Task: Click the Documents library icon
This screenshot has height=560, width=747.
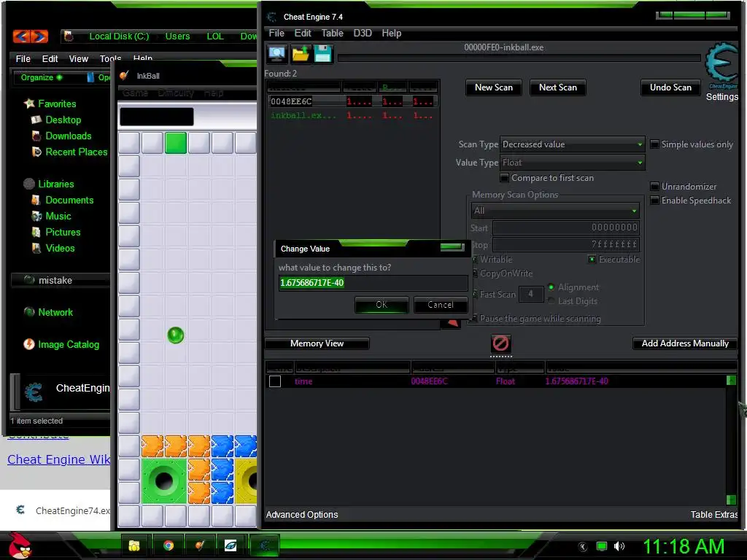Action: click(x=36, y=200)
